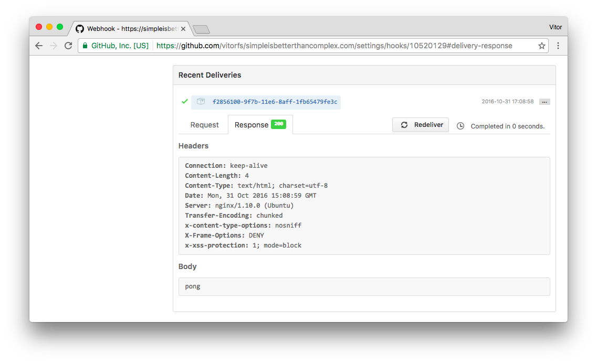This screenshot has height=364, width=597.
Task: Click the x-content-type-options: nosniff line
Action: coord(243,225)
